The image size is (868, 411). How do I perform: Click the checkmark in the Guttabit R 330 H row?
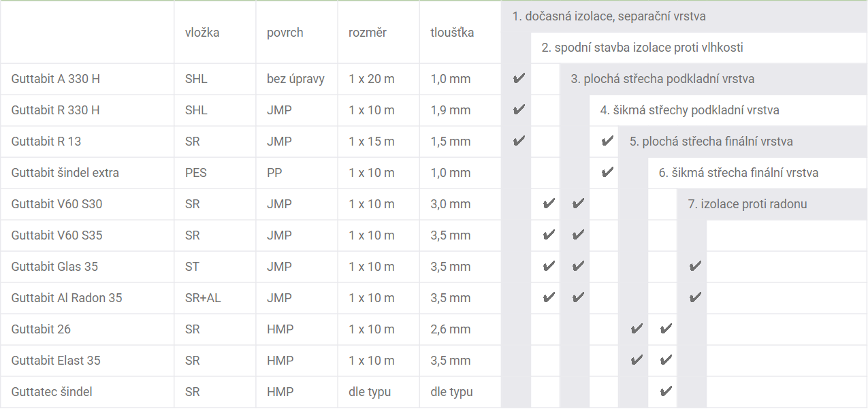coord(519,110)
